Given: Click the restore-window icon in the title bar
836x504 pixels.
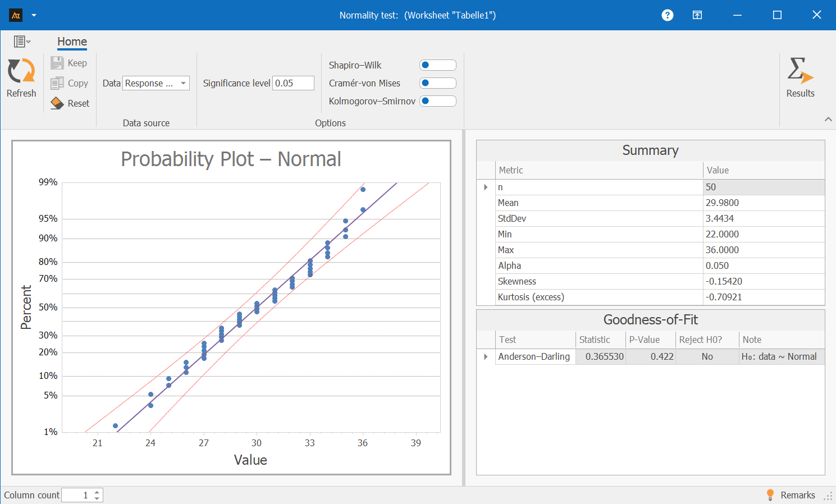Looking at the screenshot, I should 777,15.
